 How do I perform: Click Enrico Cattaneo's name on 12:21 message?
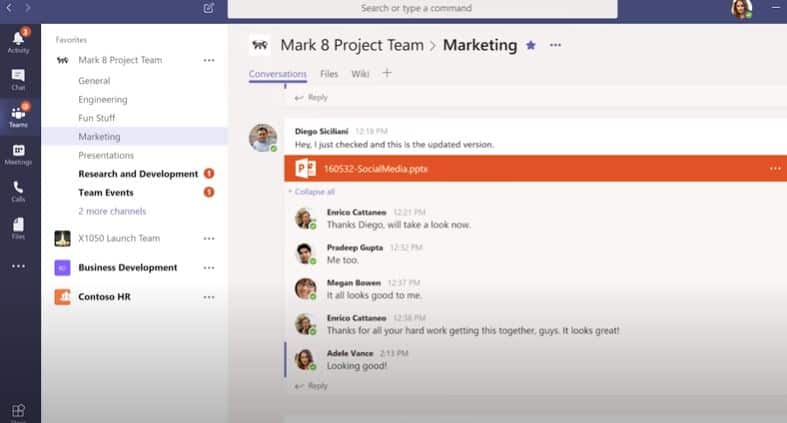[x=356, y=212]
